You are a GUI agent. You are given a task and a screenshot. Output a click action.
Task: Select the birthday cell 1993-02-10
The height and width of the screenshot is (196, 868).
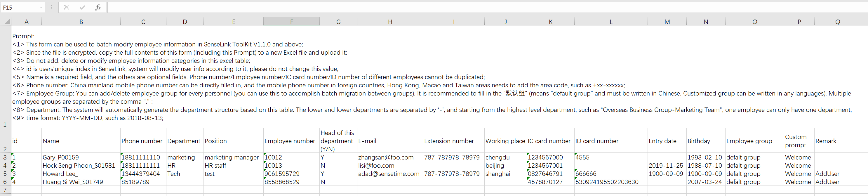(x=705, y=157)
